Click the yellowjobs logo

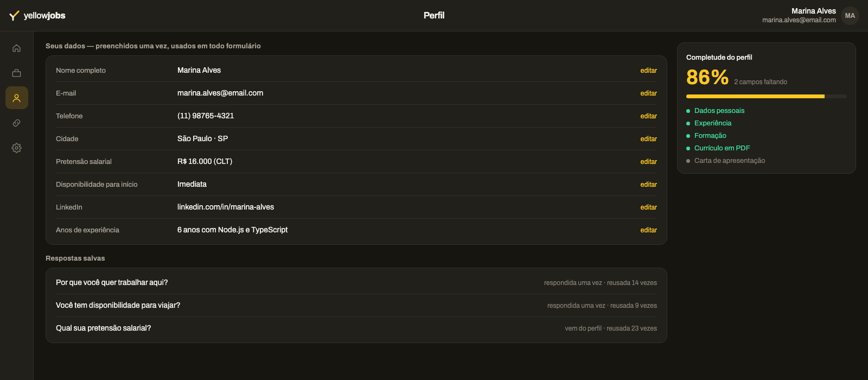tap(37, 15)
